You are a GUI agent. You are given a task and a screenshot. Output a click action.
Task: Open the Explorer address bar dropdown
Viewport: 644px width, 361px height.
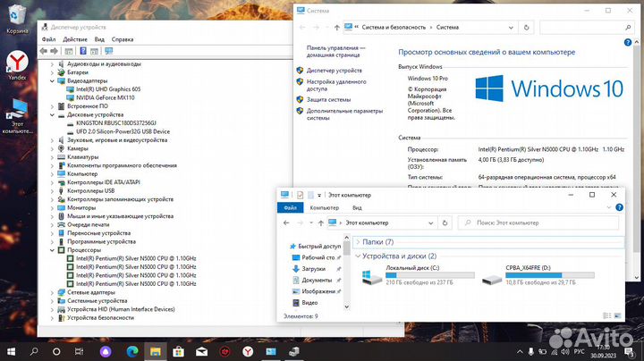(x=430, y=222)
